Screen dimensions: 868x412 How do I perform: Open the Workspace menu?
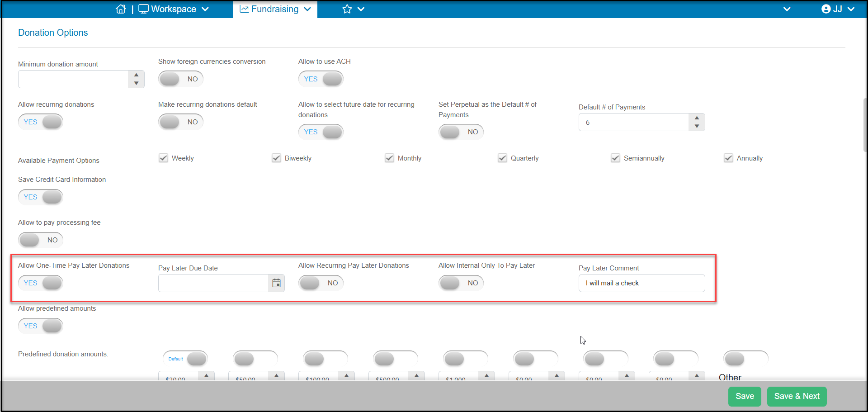[x=174, y=9]
